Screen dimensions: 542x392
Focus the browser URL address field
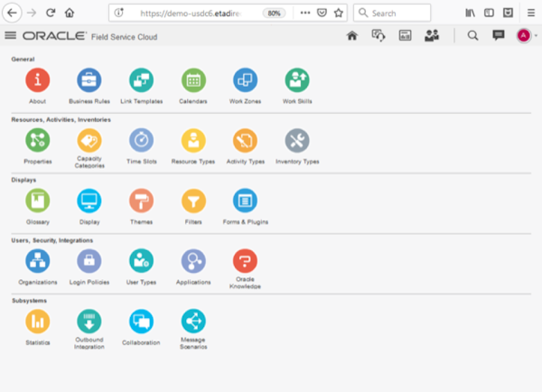(x=190, y=14)
